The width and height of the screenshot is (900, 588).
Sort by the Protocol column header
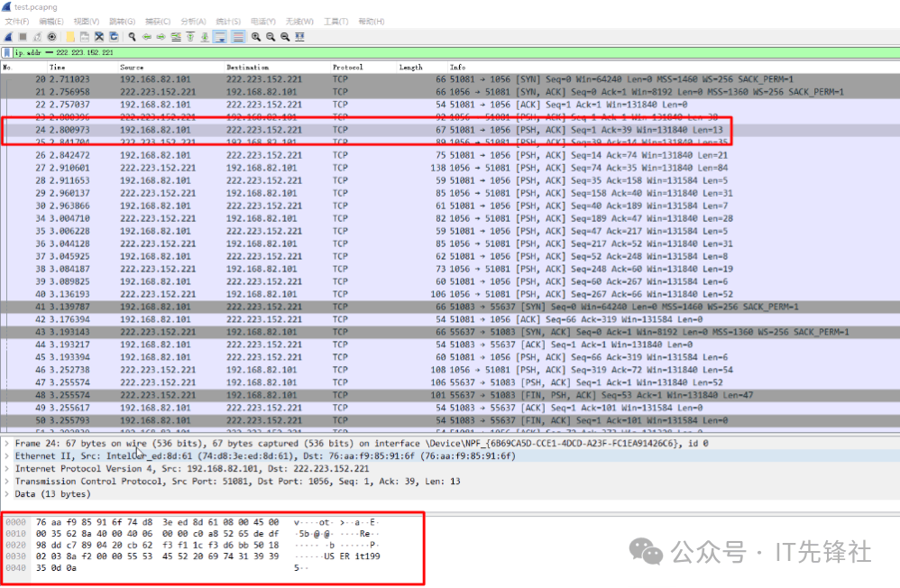click(348, 68)
